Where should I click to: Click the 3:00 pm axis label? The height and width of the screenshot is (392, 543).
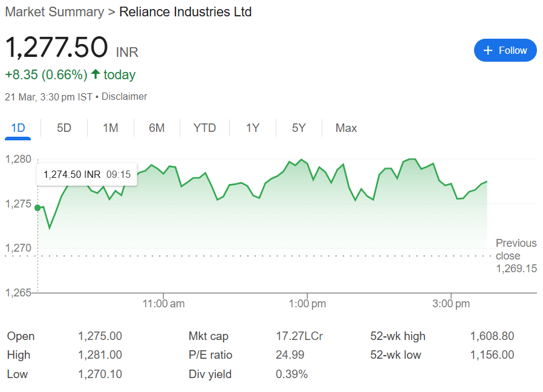(451, 304)
